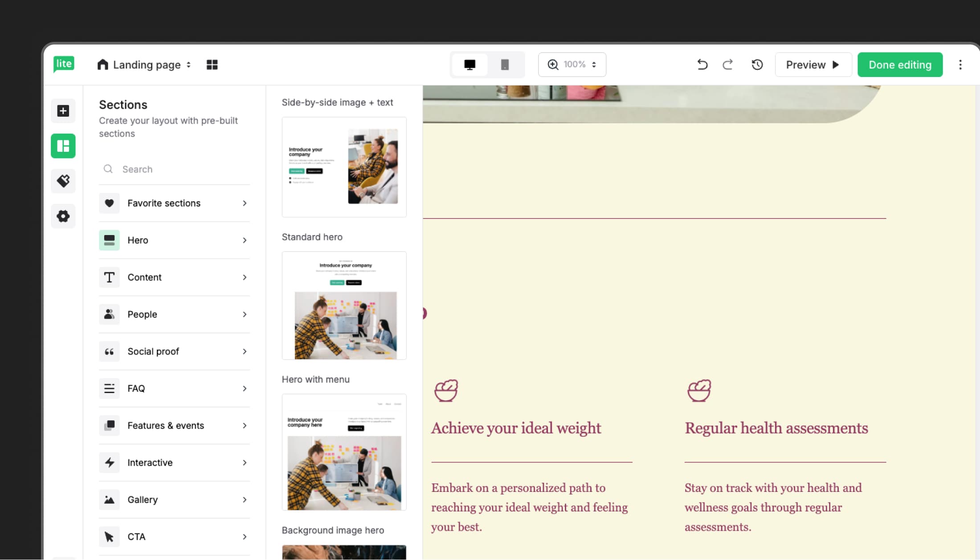980x560 pixels.
Task: Select the Background image hero thumbnail
Action: [344, 552]
